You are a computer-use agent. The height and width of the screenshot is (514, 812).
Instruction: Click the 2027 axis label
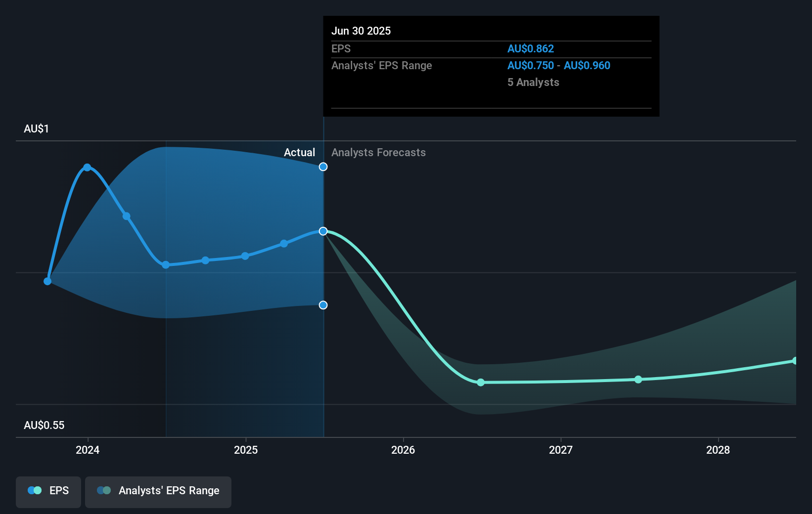(x=560, y=450)
